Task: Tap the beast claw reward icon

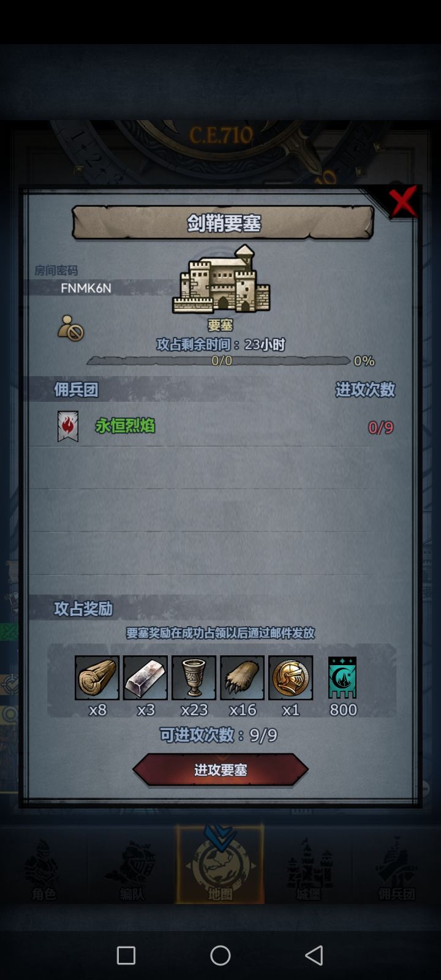Action: tap(242, 678)
